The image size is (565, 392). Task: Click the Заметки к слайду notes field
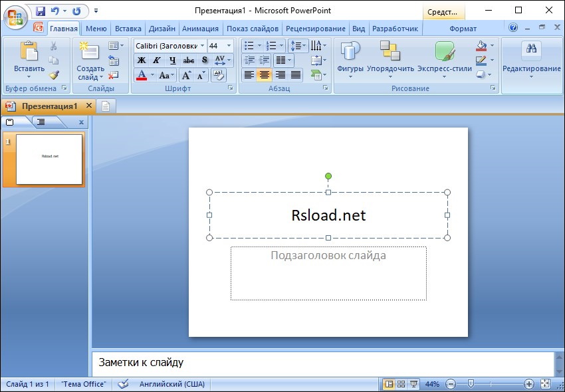[x=322, y=363]
